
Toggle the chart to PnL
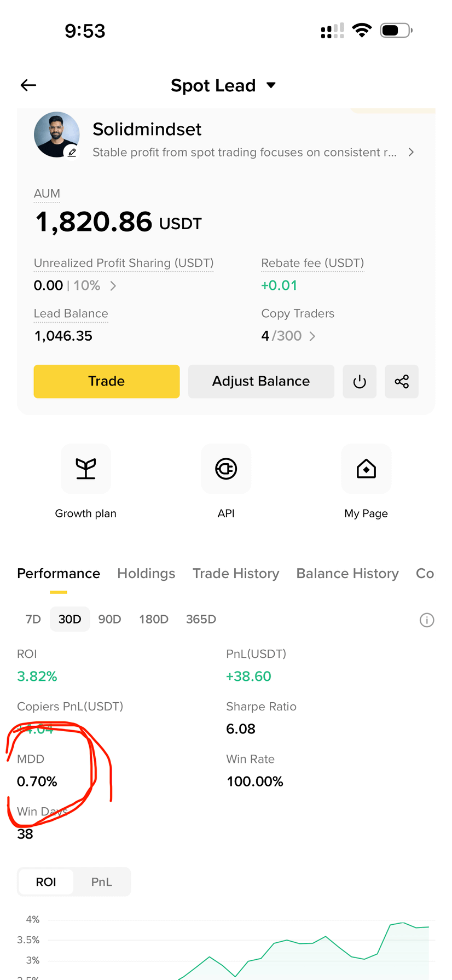click(x=102, y=882)
